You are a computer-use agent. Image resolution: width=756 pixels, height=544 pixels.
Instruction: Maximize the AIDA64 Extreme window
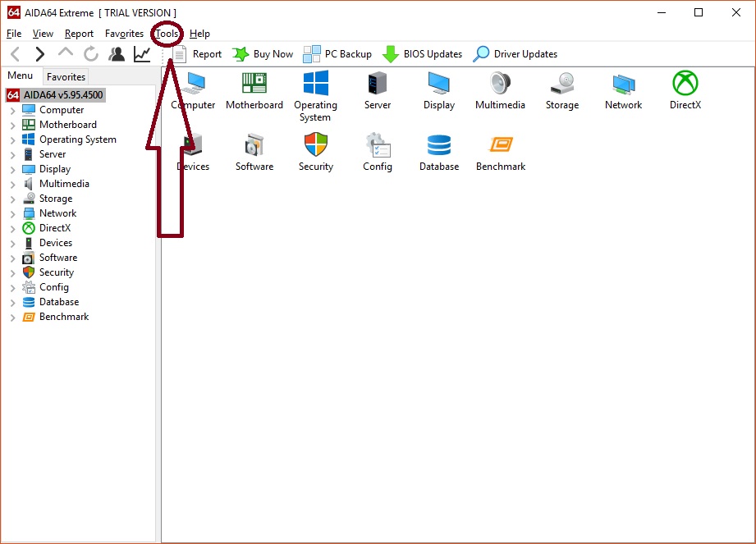pyautogui.click(x=699, y=12)
